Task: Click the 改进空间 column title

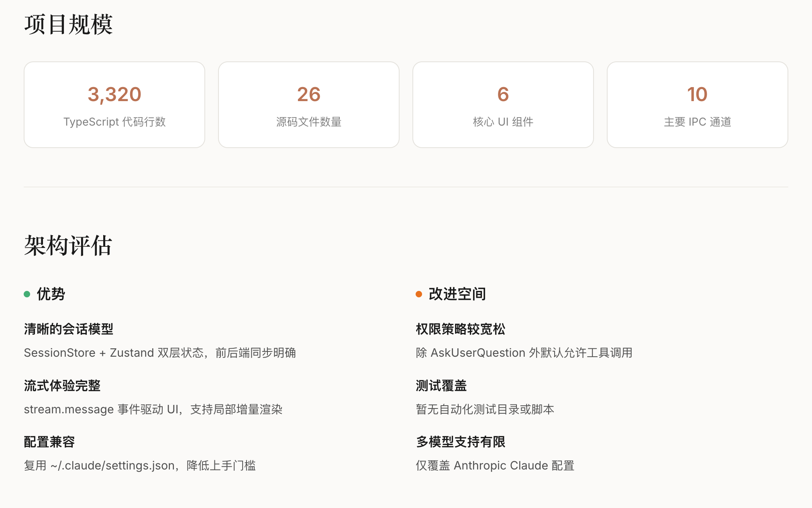Action: tap(457, 294)
